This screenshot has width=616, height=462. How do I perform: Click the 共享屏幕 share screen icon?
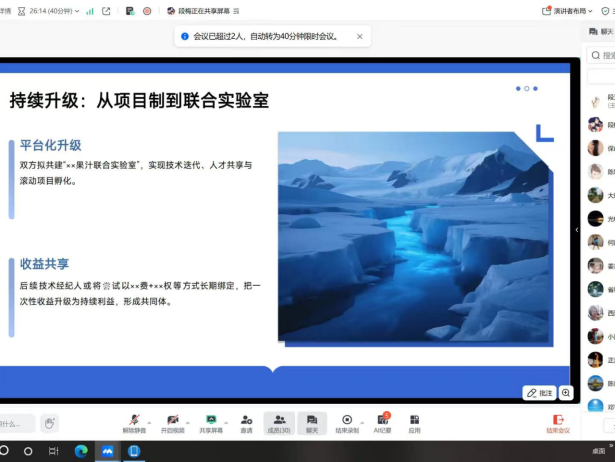coord(211,420)
